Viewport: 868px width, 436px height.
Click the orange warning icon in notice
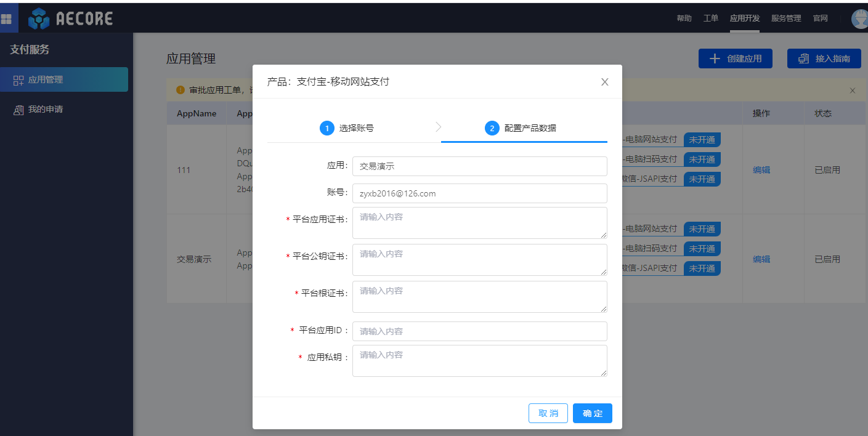pos(180,90)
